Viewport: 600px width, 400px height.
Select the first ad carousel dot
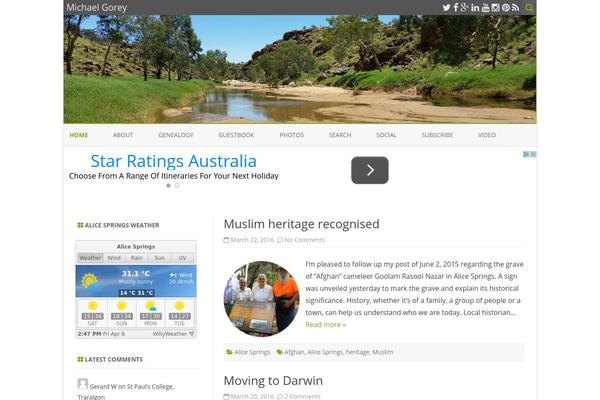pyautogui.click(x=168, y=186)
